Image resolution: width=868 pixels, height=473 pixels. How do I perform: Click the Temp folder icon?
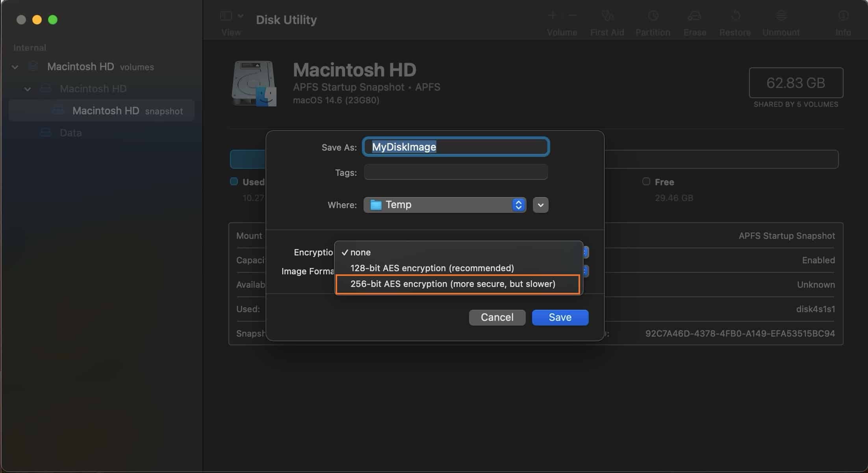click(376, 205)
